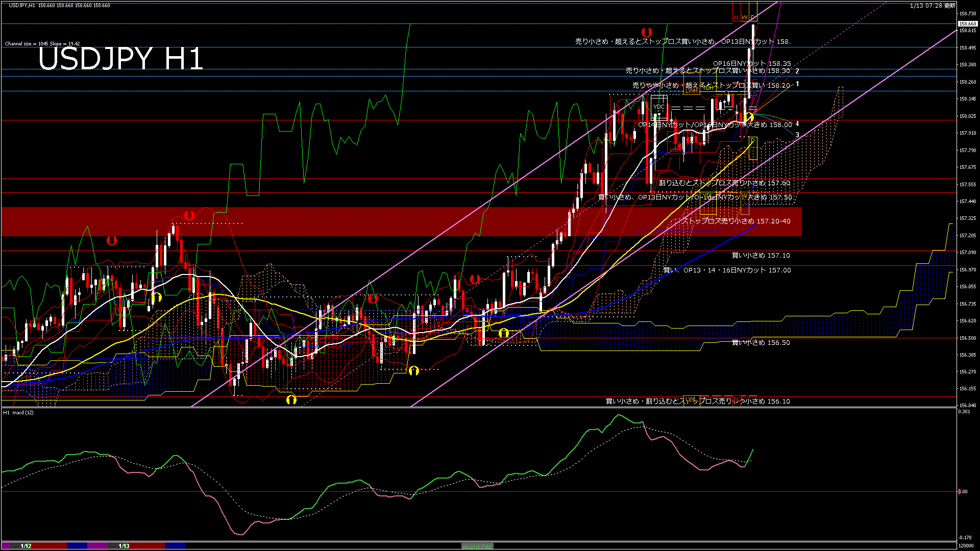
Task: Click the YDC previous-day close label box
Action: tap(659, 107)
